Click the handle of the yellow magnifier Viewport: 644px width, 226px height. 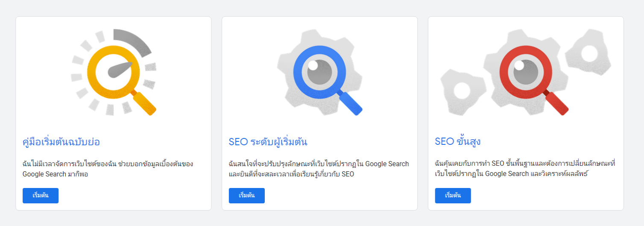click(144, 104)
